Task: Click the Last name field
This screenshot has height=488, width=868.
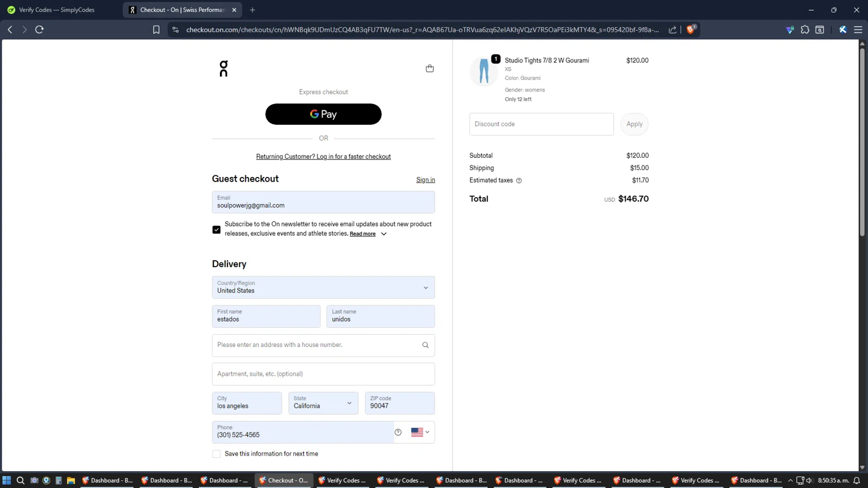Action: tap(381, 316)
